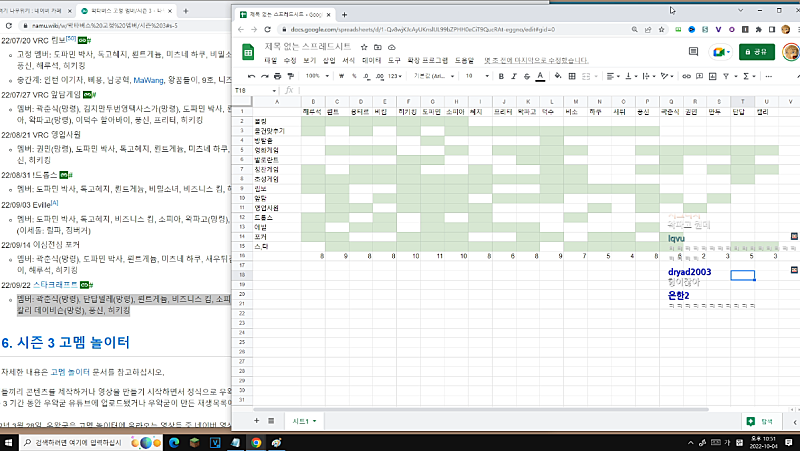Image resolution: width=800 pixels, height=451 pixels.
Task: Increase decimal places in toolbar
Action: [x=380, y=76]
